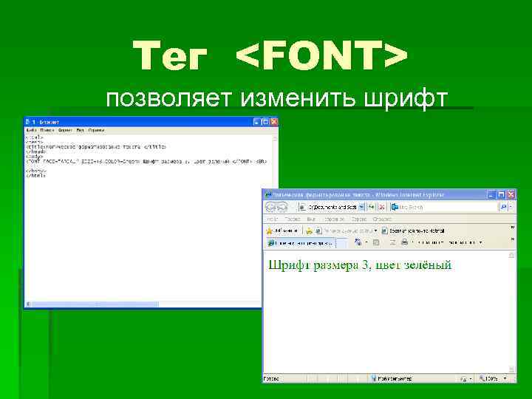Select the open page tab in Internet Explorer

pos(301,243)
